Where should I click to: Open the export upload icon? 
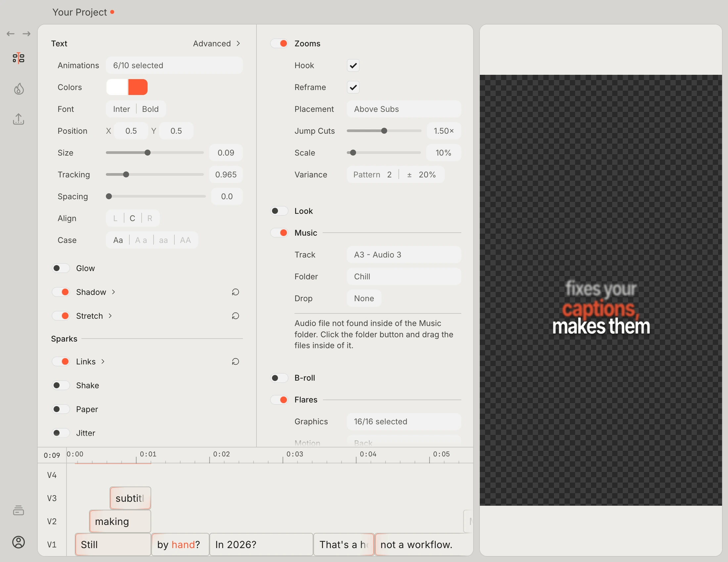pos(19,119)
